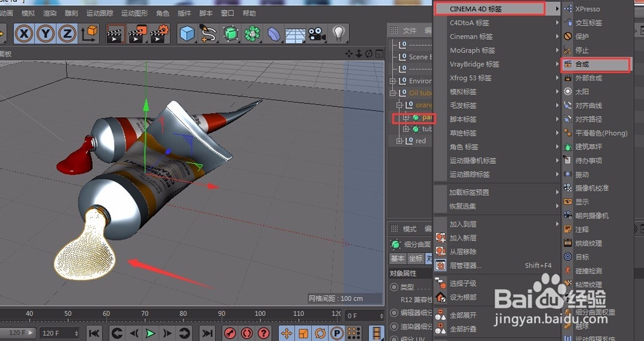The width and height of the screenshot is (644, 341).
Task: Open the 帮助 menu
Action: coord(249,13)
